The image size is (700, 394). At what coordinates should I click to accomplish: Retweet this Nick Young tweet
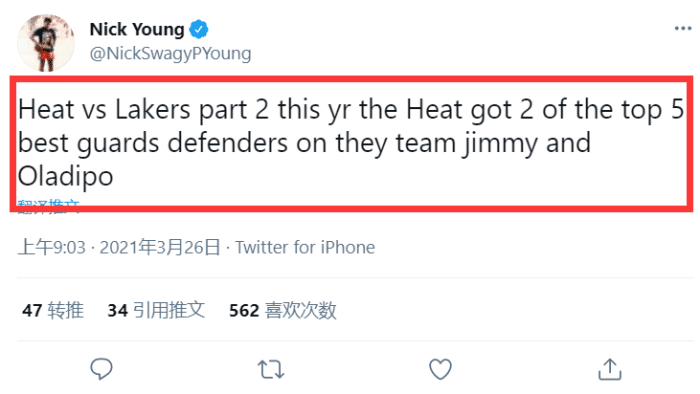pos(271,369)
